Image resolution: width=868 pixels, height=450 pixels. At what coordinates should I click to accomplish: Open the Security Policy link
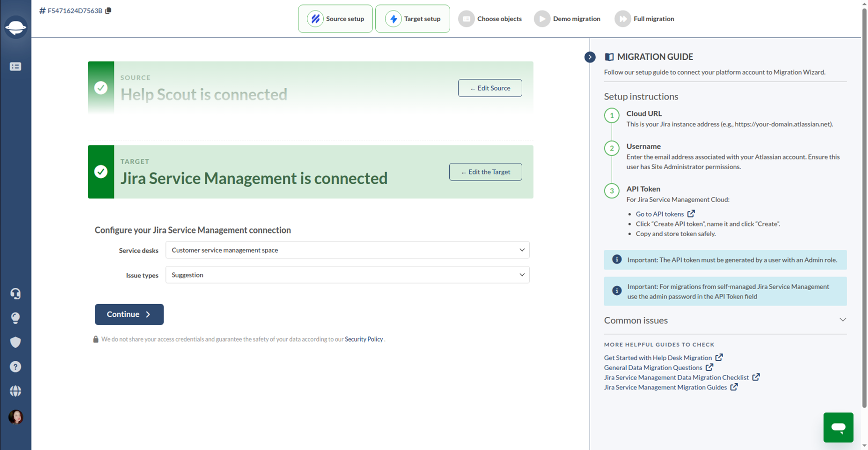click(x=364, y=339)
